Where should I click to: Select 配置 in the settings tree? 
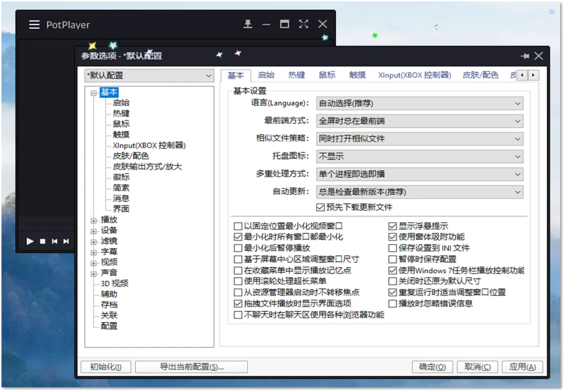109,326
